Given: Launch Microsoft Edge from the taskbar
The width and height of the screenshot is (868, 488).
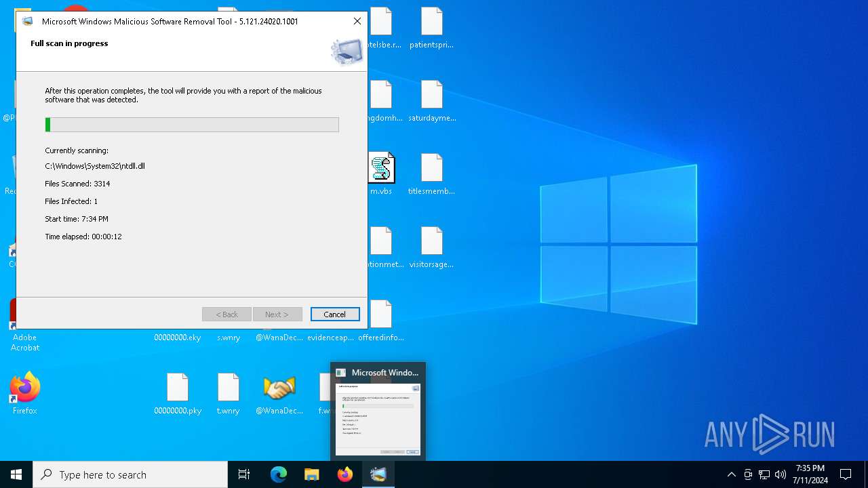Looking at the screenshot, I should (279, 474).
